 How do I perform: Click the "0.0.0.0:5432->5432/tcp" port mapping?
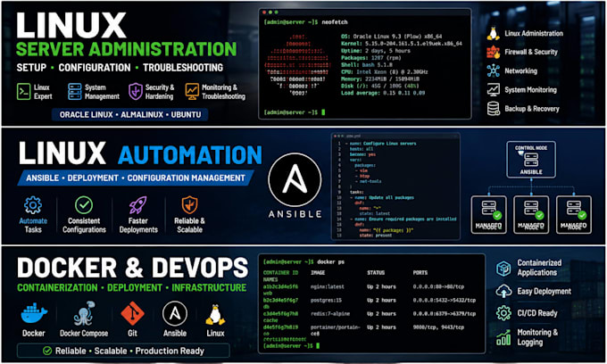[444, 300]
